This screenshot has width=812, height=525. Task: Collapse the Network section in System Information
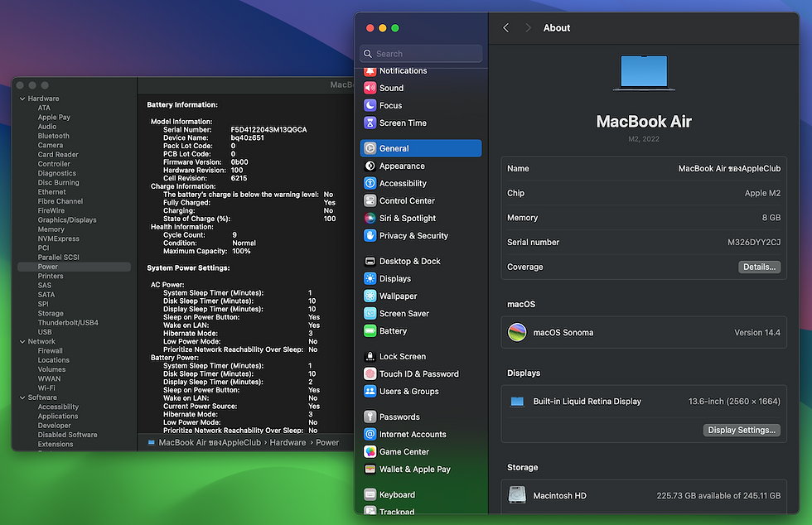point(22,342)
